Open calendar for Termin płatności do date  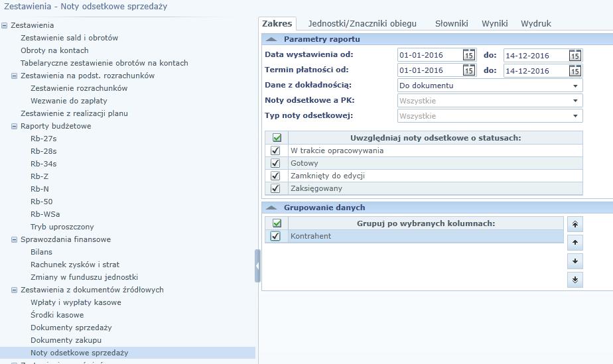(575, 71)
